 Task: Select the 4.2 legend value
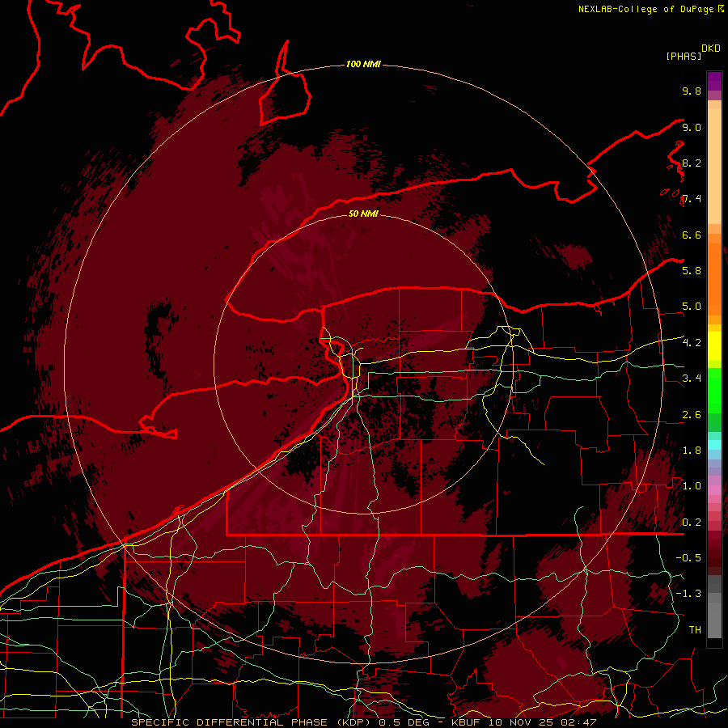[692, 343]
